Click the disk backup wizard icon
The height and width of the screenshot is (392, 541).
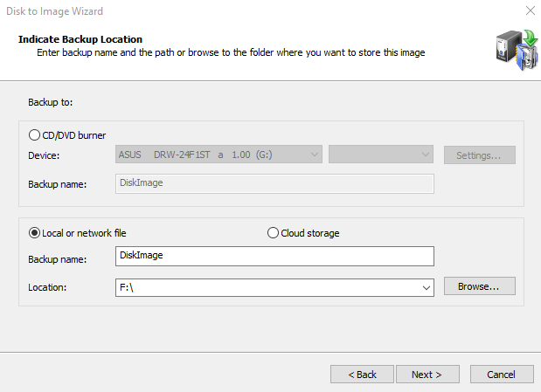(517, 50)
